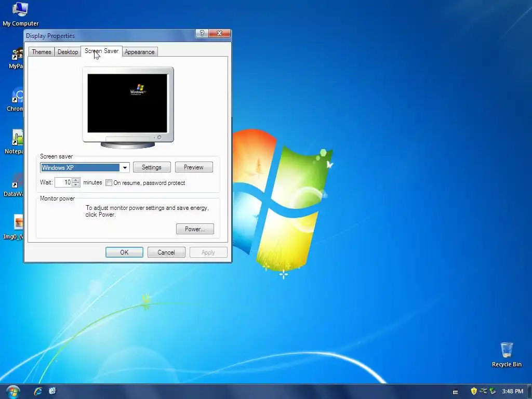Click the Display Properties title bar

click(x=109, y=36)
